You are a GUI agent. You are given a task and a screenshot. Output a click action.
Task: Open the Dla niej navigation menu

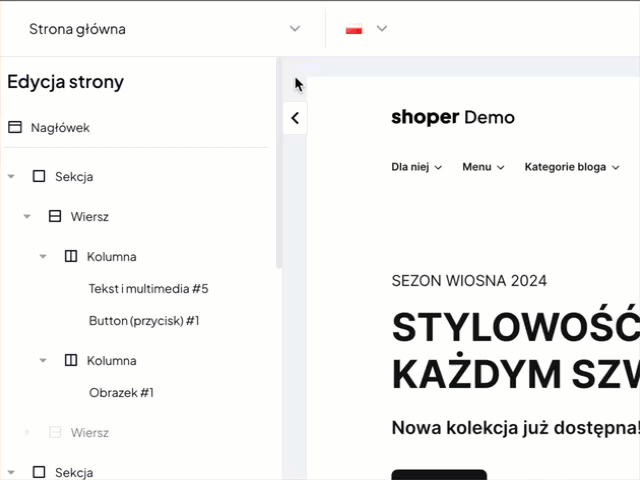click(x=416, y=167)
